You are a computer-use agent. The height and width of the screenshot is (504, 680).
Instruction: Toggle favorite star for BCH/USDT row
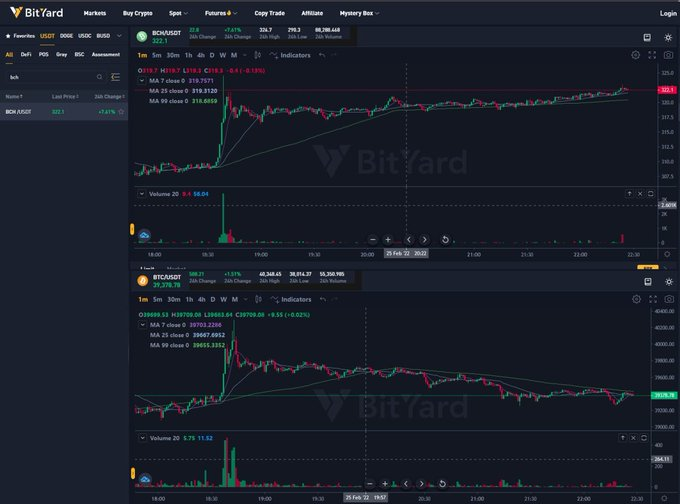[x=121, y=112]
